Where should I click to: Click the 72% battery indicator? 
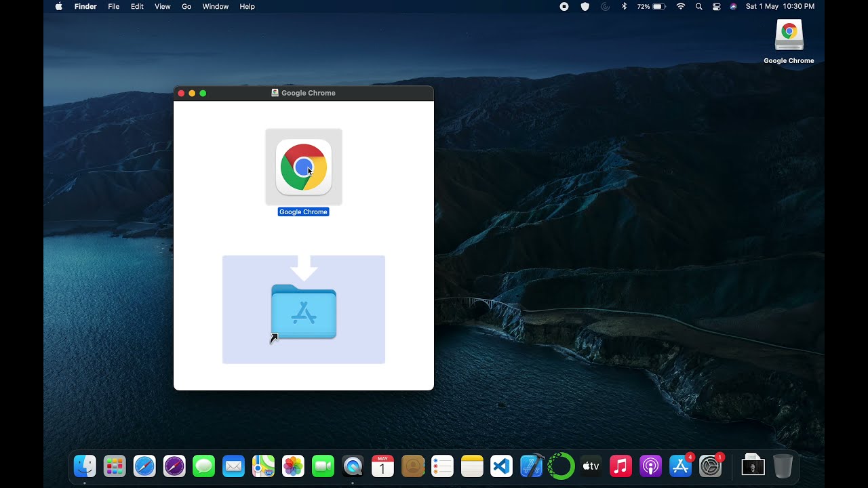coord(652,7)
